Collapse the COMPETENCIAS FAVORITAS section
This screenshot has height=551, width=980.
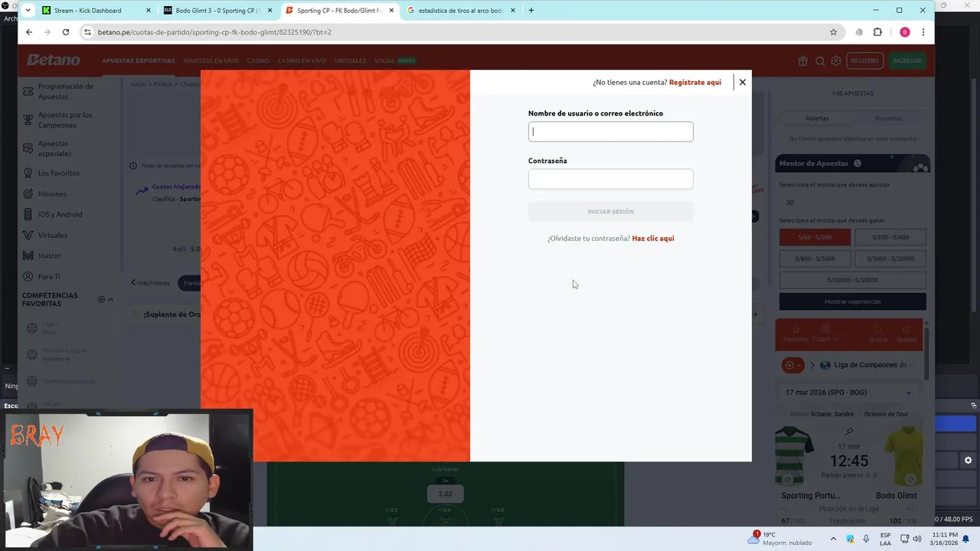[110, 299]
